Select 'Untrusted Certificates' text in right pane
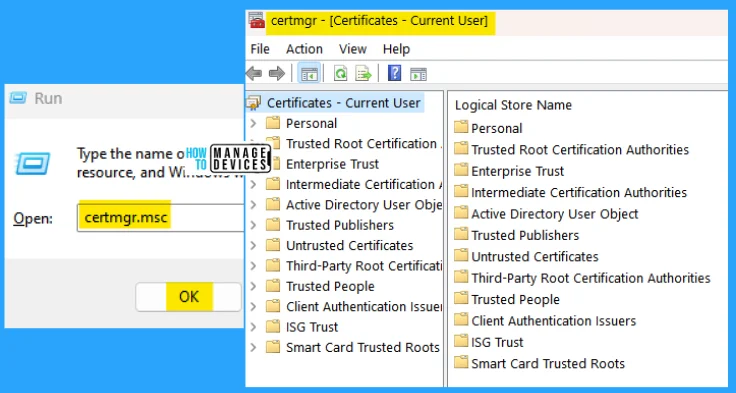 point(535,257)
